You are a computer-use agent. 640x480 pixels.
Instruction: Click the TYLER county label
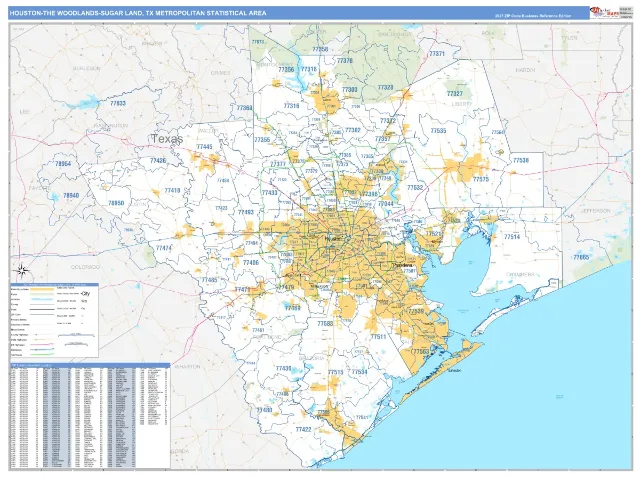pos(569,38)
